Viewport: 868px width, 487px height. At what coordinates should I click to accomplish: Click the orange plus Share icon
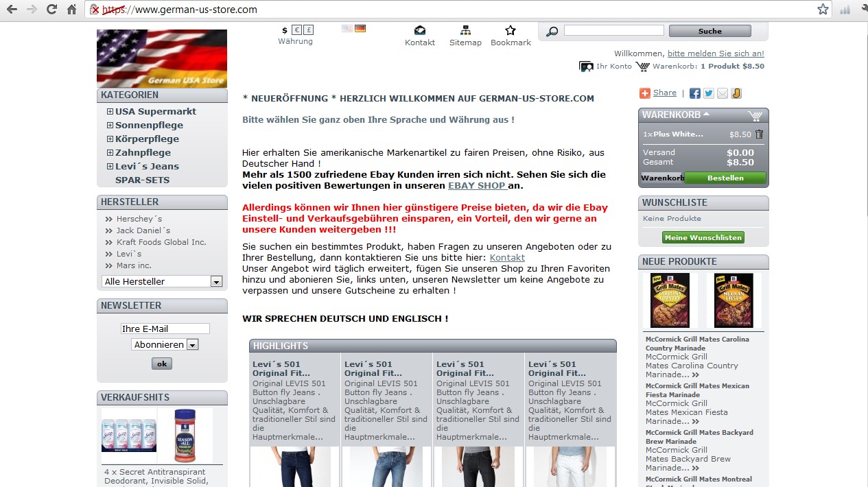[x=645, y=93]
